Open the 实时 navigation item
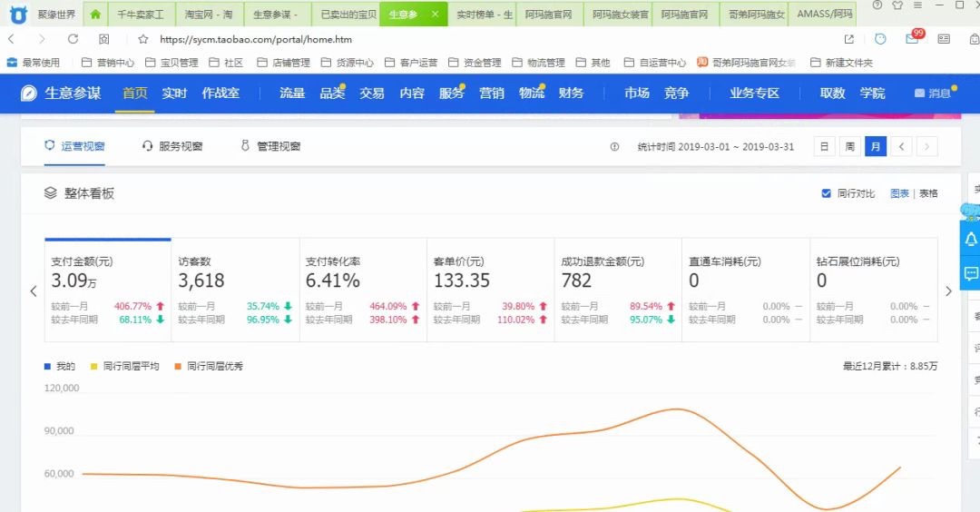 point(174,94)
